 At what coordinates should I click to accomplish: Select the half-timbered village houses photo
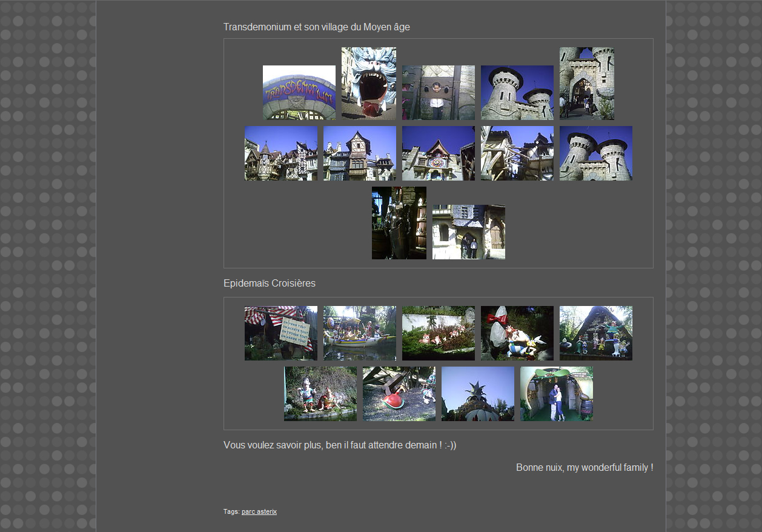tap(280, 153)
